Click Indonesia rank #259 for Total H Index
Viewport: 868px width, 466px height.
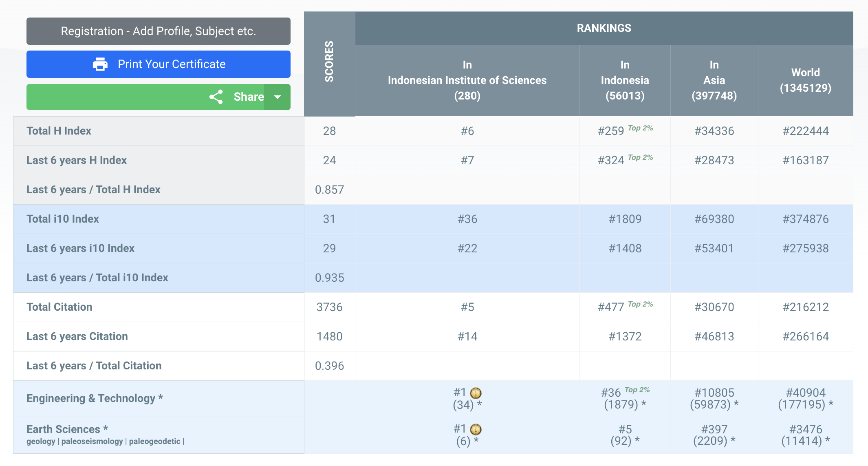(611, 131)
